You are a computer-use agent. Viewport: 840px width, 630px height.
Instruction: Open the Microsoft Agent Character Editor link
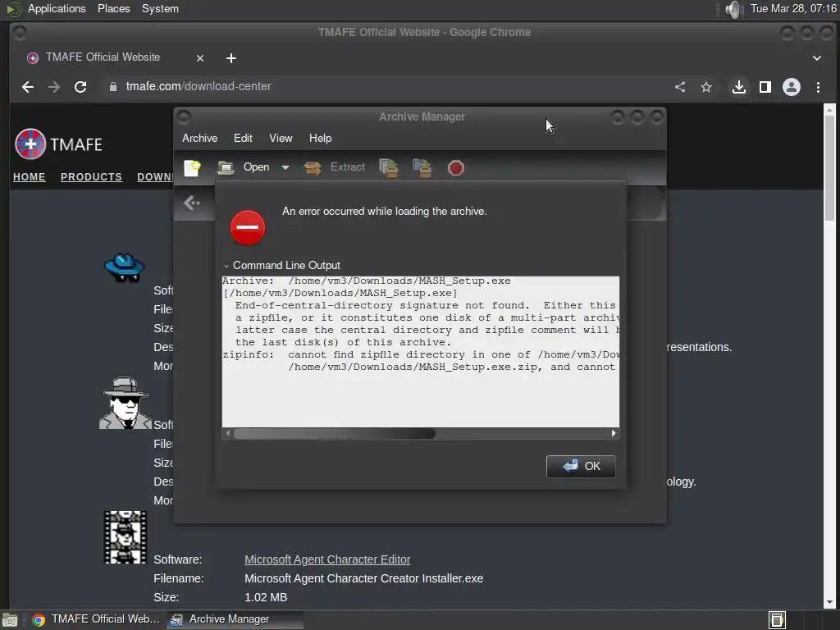[x=327, y=559]
